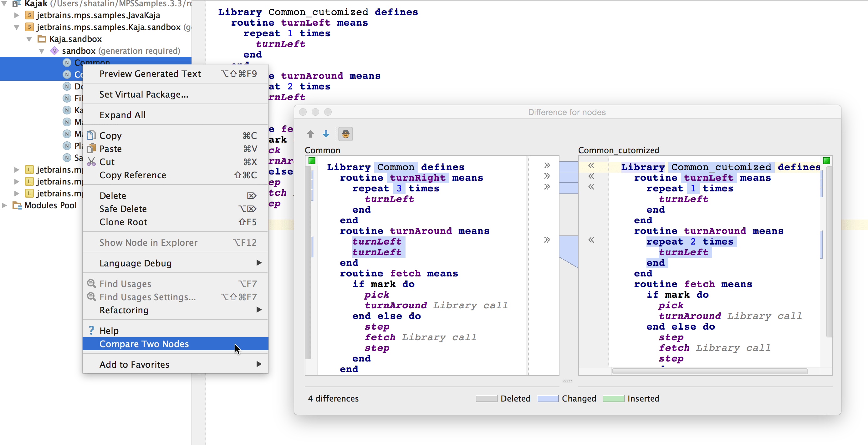Collapse the Kajak project root
Viewport: 868px width, 445px height.
(5, 4)
